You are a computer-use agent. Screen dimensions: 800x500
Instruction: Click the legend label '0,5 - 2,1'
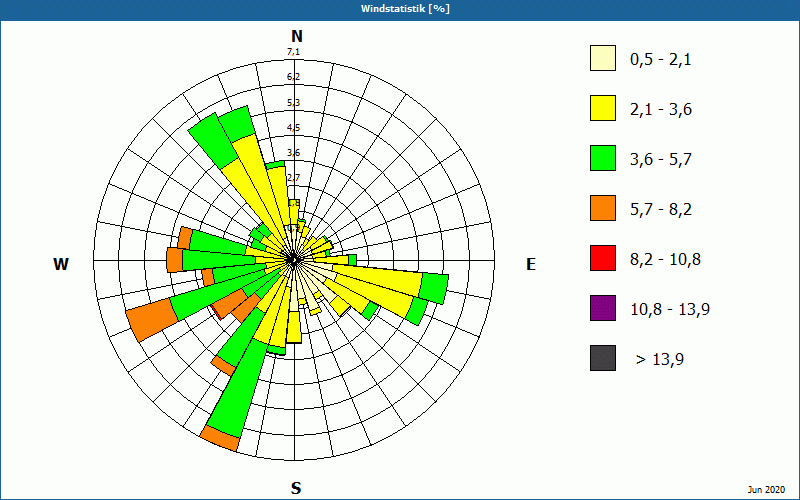tap(661, 60)
